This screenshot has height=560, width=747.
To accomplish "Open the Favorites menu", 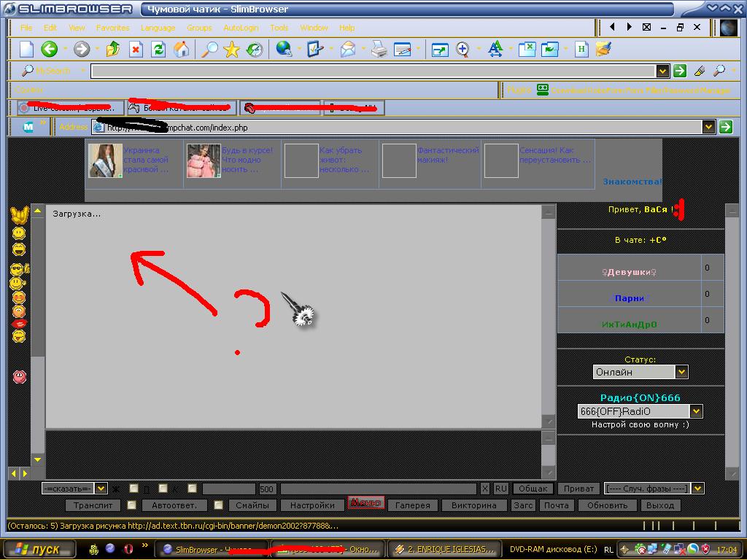I will [x=112, y=28].
